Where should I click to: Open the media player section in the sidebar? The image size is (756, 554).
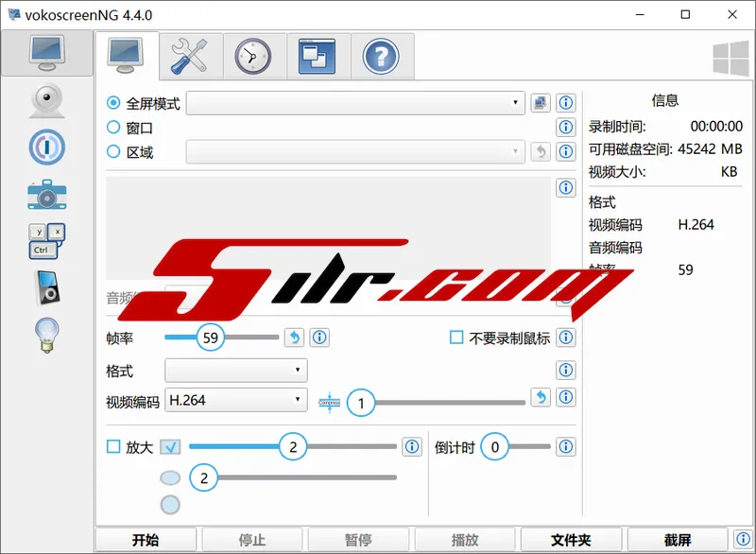pyautogui.click(x=46, y=287)
